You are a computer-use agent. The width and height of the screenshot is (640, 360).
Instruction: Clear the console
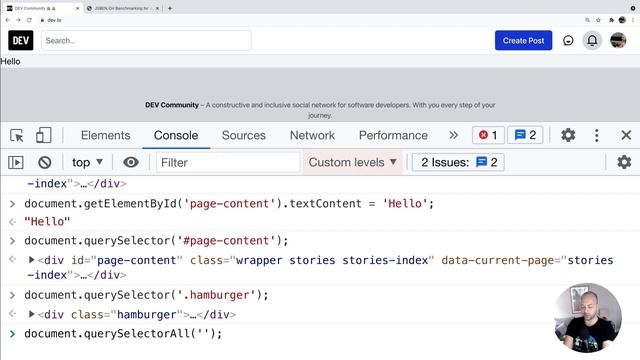44,162
